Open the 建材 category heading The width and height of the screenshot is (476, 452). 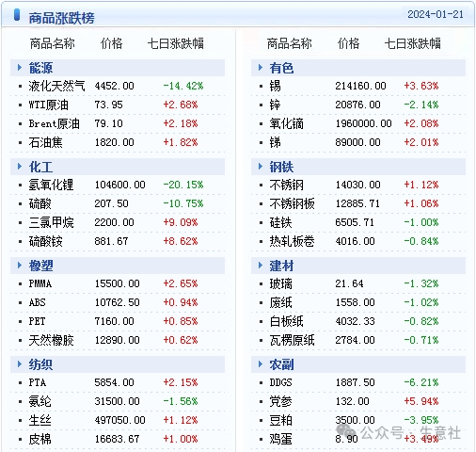(x=281, y=266)
